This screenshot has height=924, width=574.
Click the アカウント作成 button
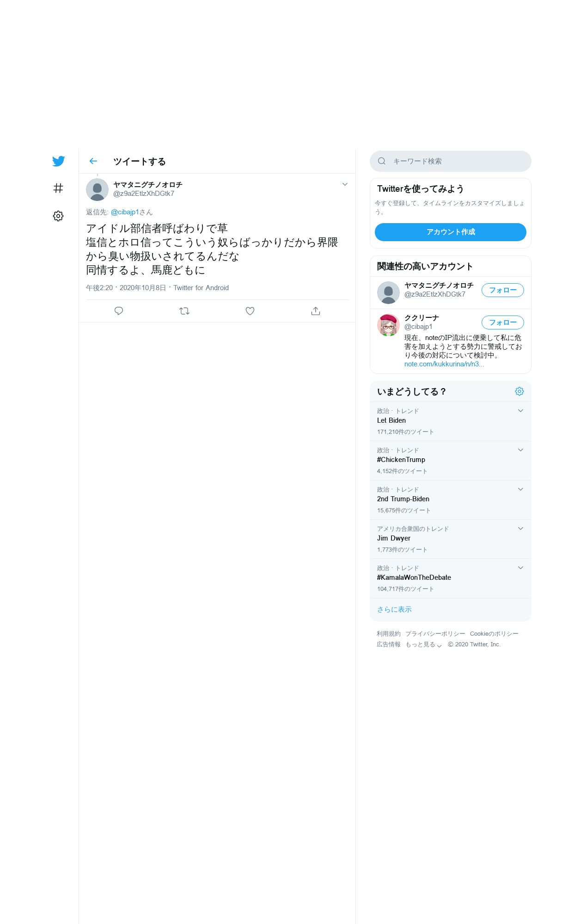click(x=451, y=232)
